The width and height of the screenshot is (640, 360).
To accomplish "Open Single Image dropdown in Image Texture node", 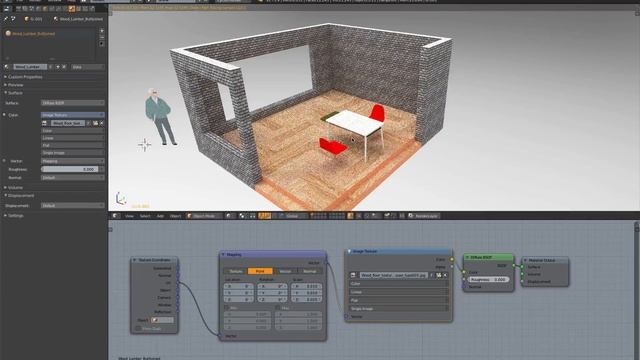I will (398, 309).
